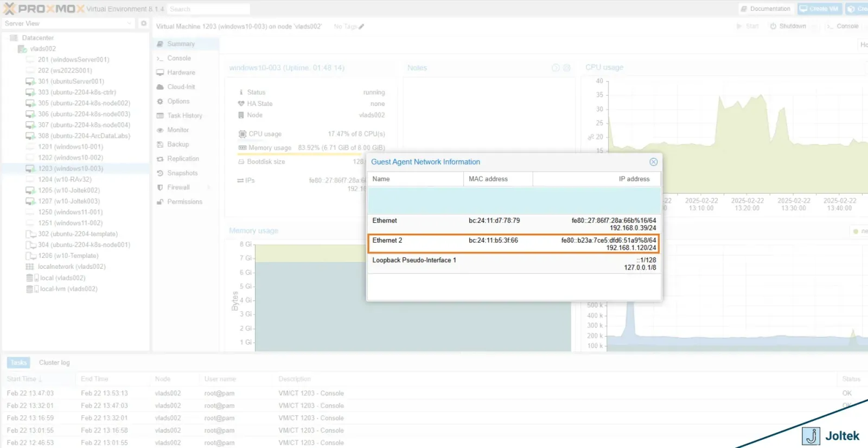Click the Proxmox logo
Image resolution: width=868 pixels, height=448 pixels.
[44, 9]
